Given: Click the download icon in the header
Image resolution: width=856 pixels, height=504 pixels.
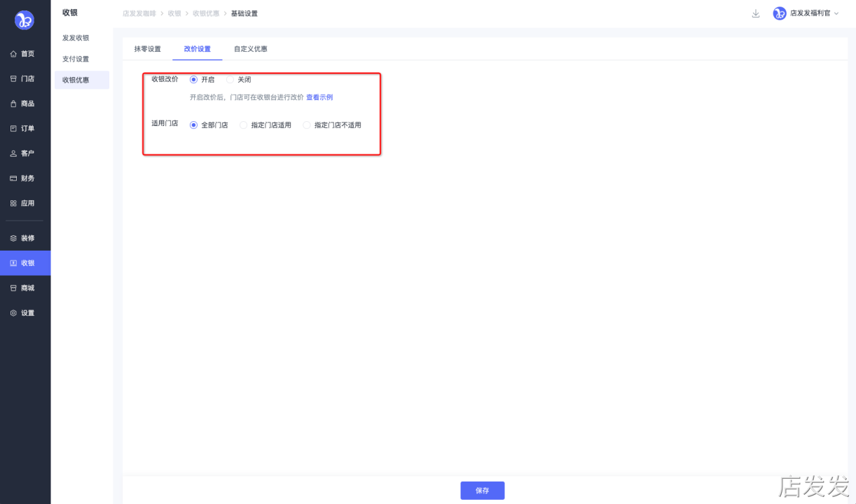Looking at the screenshot, I should pos(755,13).
